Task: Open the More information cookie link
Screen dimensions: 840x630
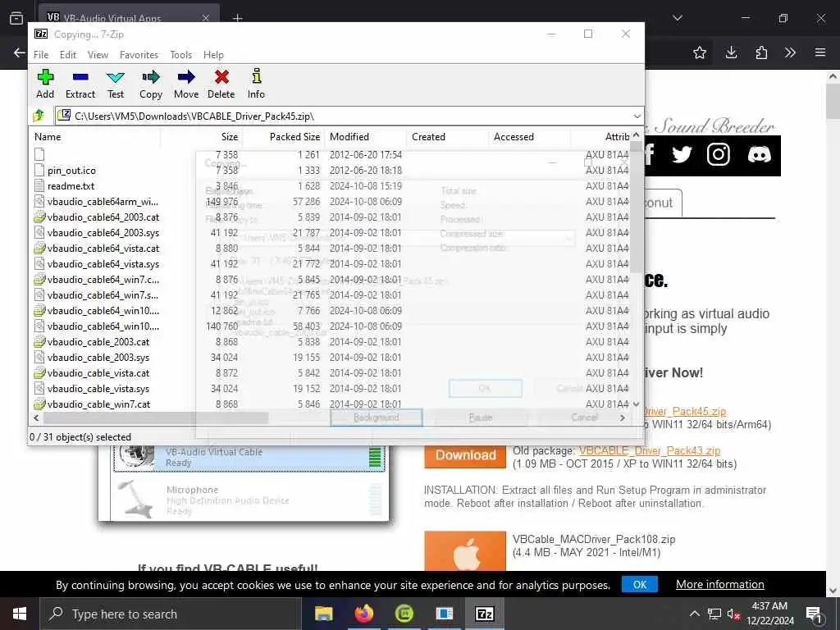Action: [x=720, y=584]
